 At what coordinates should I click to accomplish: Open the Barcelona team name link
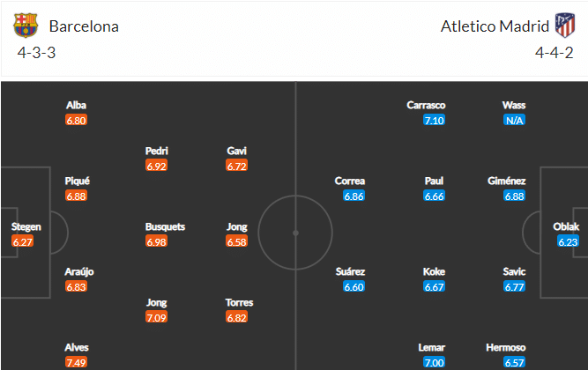(x=84, y=26)
